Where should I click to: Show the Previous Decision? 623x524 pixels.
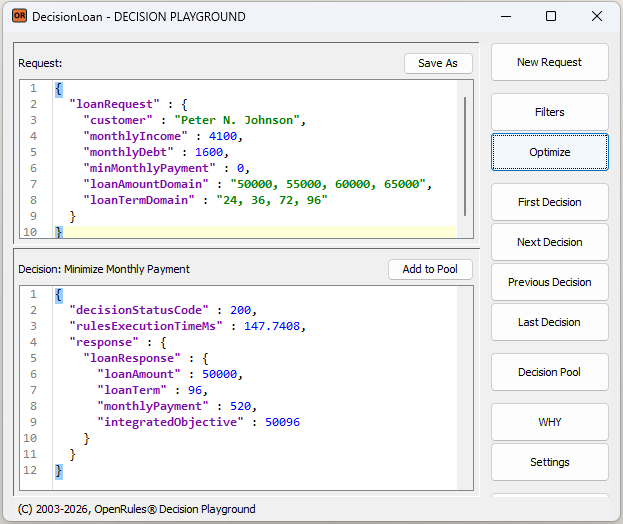pos(549,282)
